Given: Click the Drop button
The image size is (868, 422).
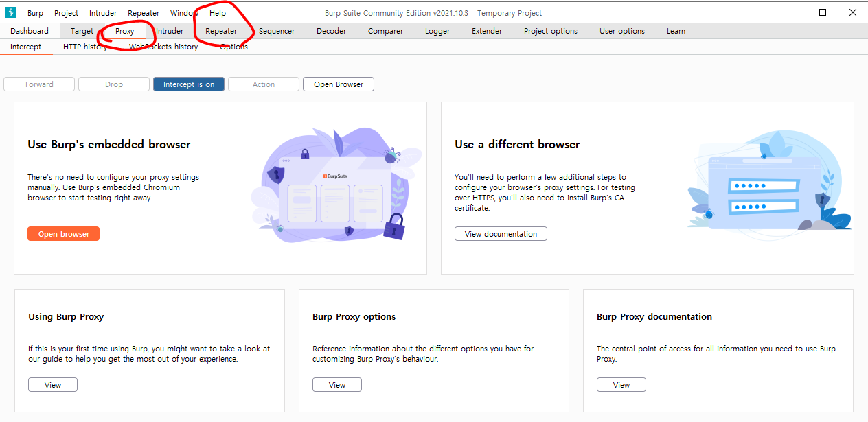Looking at the screenshot, I should click(x=114, y=84).
